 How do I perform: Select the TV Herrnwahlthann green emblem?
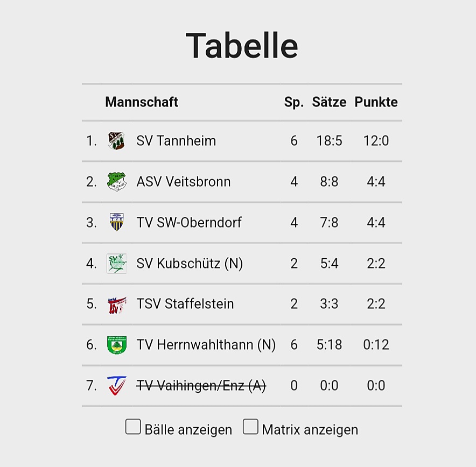[x=116, y=344]
